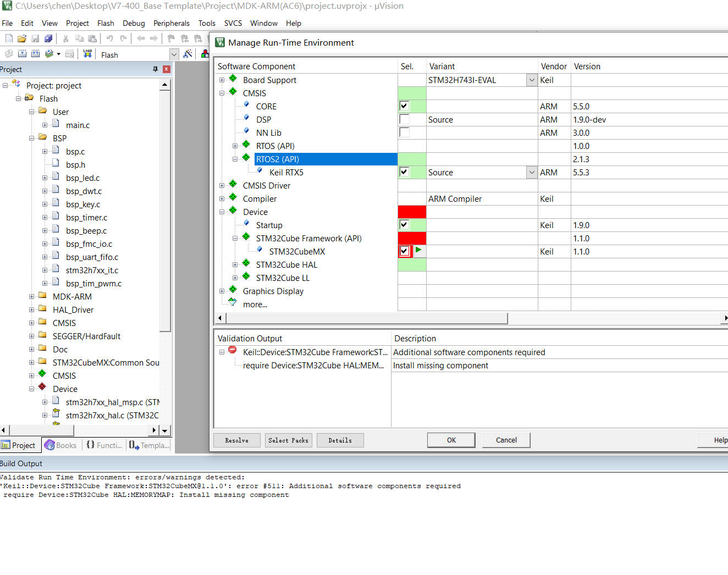Click red status cell of Device row
The image size is (728, 575).
412,212
